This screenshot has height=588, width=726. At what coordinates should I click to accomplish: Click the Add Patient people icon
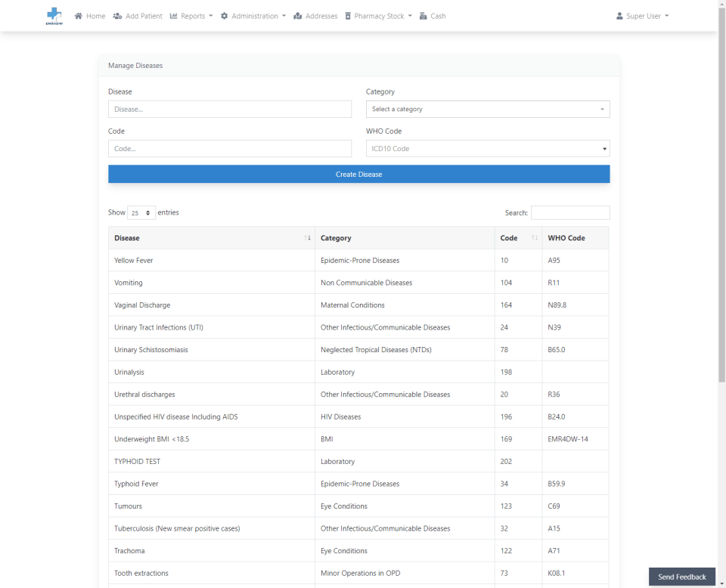click(118, 16)
